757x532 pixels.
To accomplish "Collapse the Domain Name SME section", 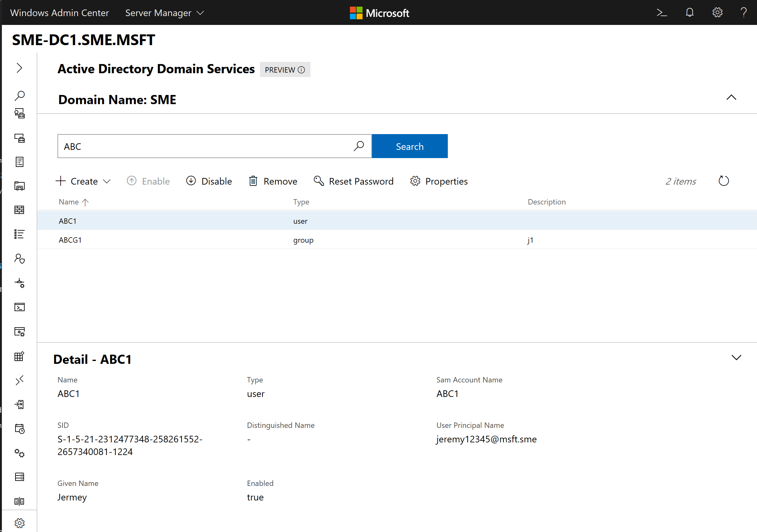I will click(x=731, y=97).
